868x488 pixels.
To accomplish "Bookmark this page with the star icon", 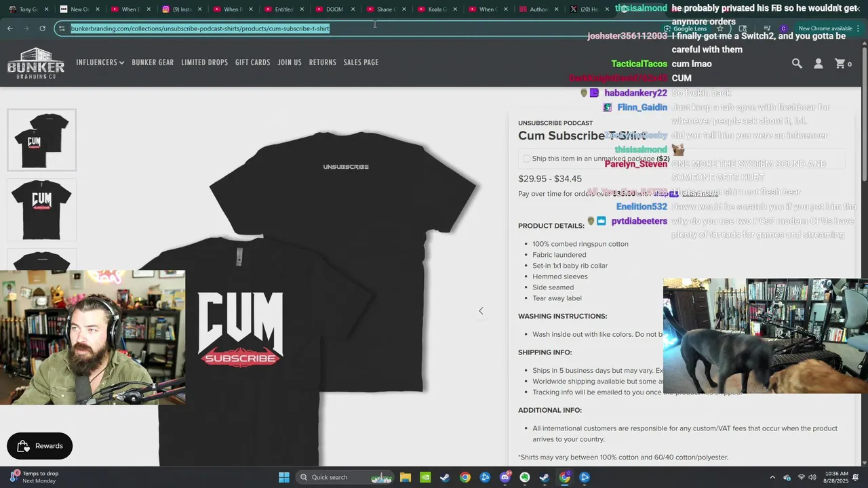I will tap(720, 28).
